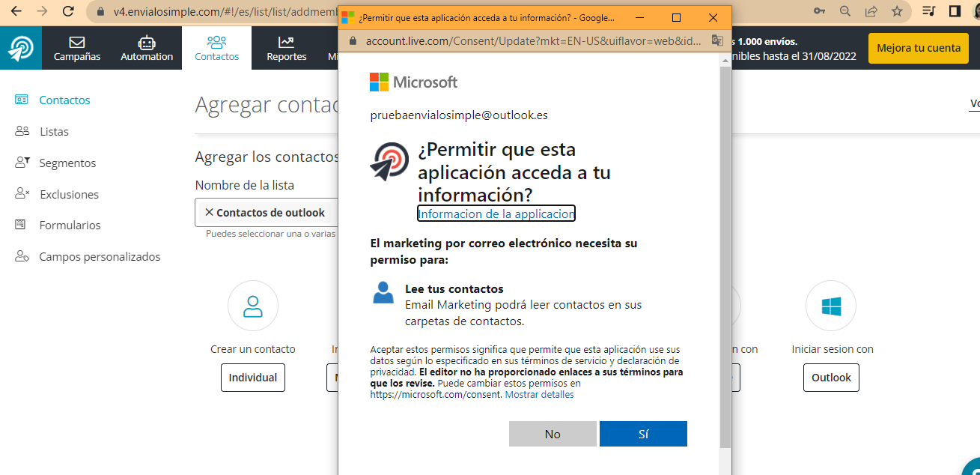
Task: Click the Microsoft logo
Action: pos(413,82)
